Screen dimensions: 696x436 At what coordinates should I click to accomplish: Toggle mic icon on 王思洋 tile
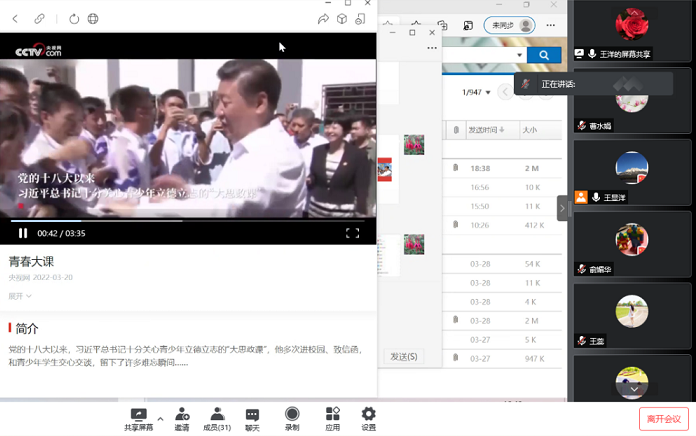click(595, 197)
